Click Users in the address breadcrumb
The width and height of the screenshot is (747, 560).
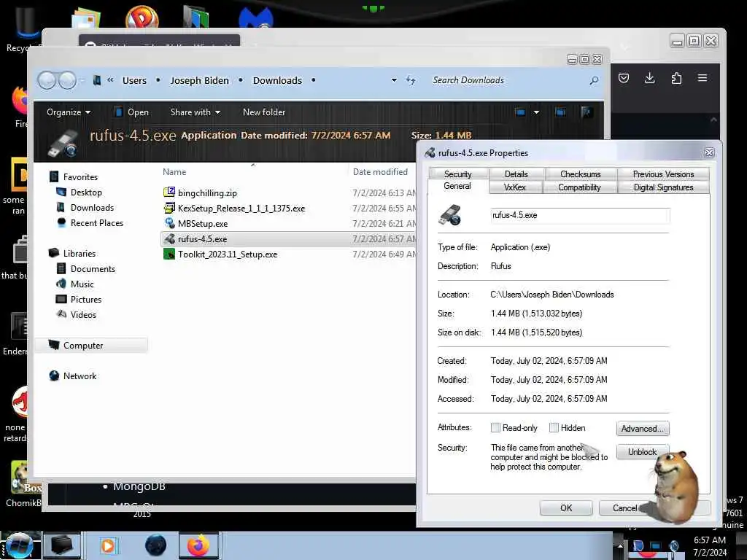point(134,80)
